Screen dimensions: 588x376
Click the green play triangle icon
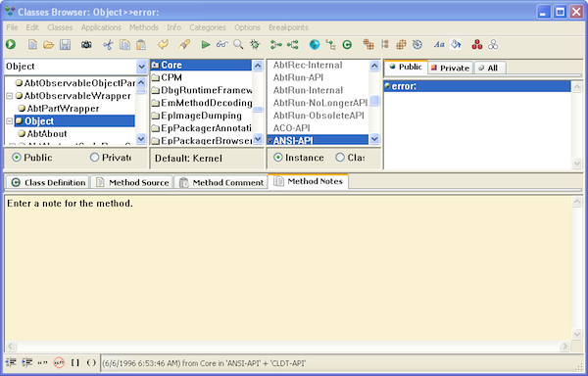[x=205, y=45]
